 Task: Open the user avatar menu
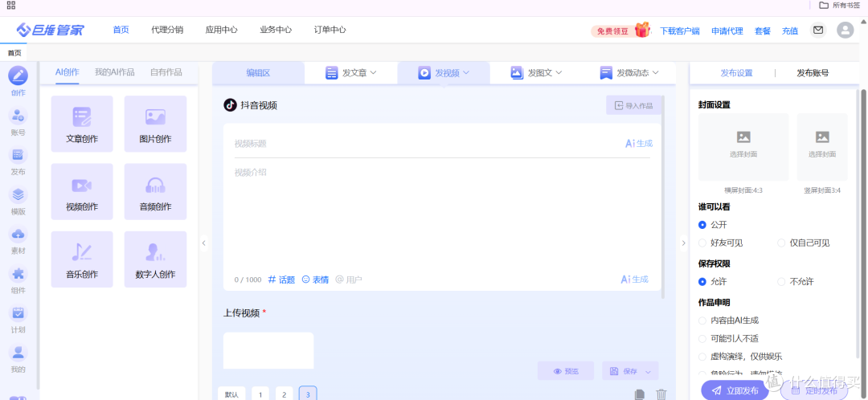coord(845,30)
